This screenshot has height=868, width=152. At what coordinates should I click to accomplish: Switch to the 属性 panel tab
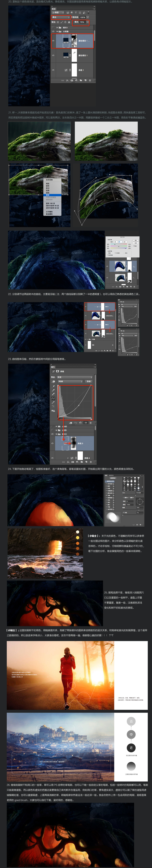pos(53,367)
